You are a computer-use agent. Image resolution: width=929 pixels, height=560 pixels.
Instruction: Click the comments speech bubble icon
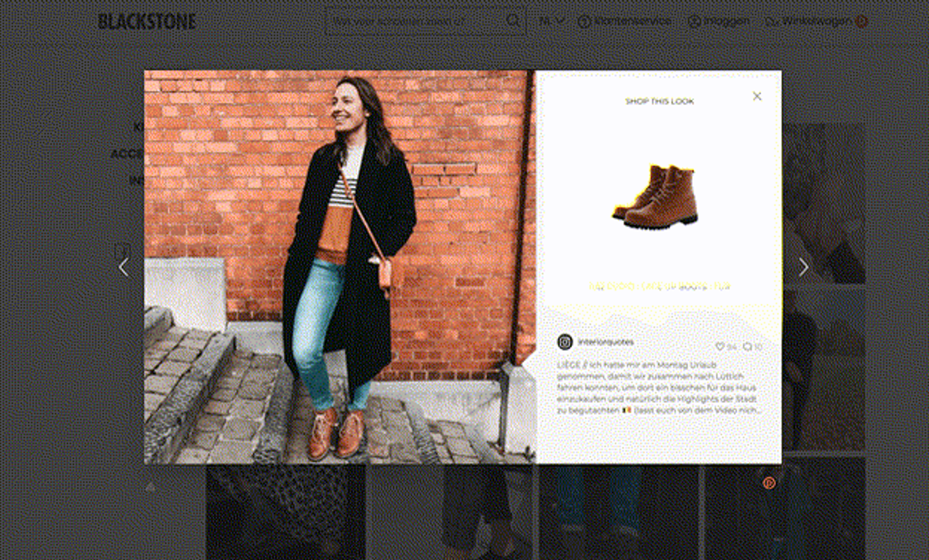747,346
